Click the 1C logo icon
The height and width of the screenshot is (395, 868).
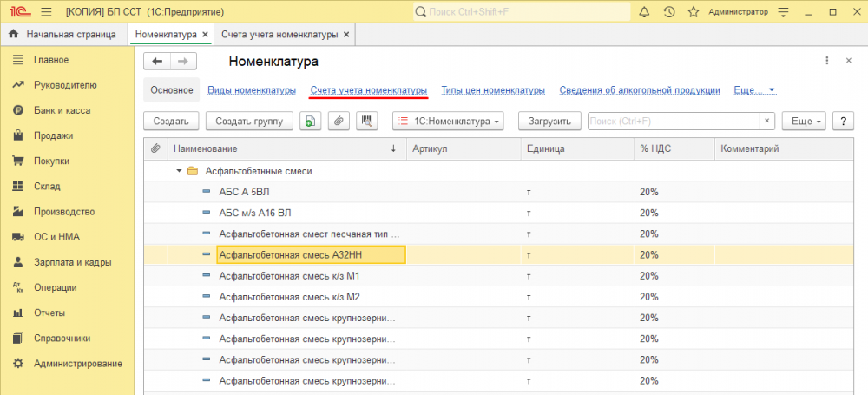tap(23, 11)
